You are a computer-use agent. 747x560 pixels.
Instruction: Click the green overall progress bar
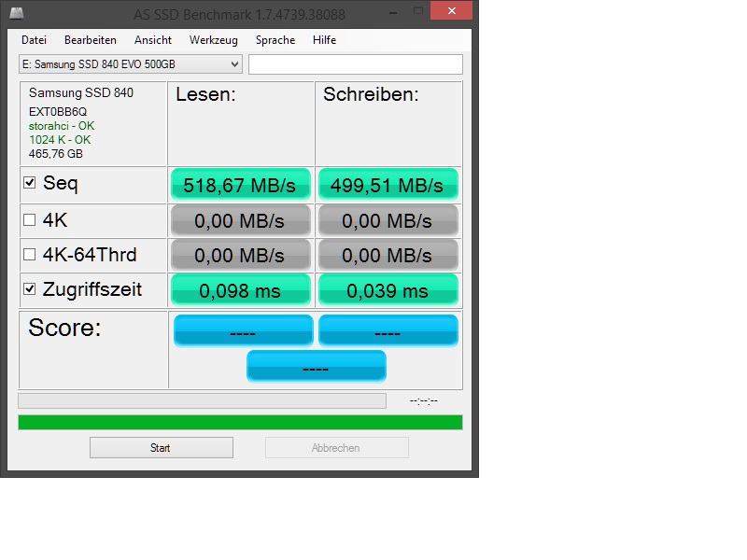[x=240, y=423]
